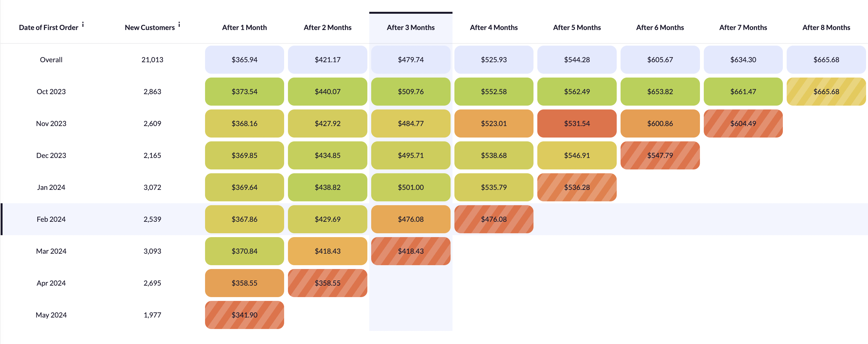Click the Date of First Order header
This screenshot has height=344, width=868.
point(48,28)
